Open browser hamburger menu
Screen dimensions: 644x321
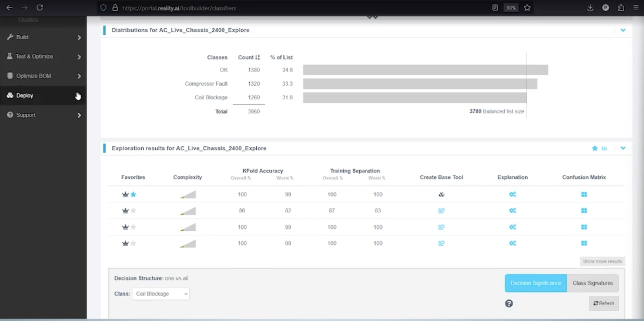click(x=636, y=8)
